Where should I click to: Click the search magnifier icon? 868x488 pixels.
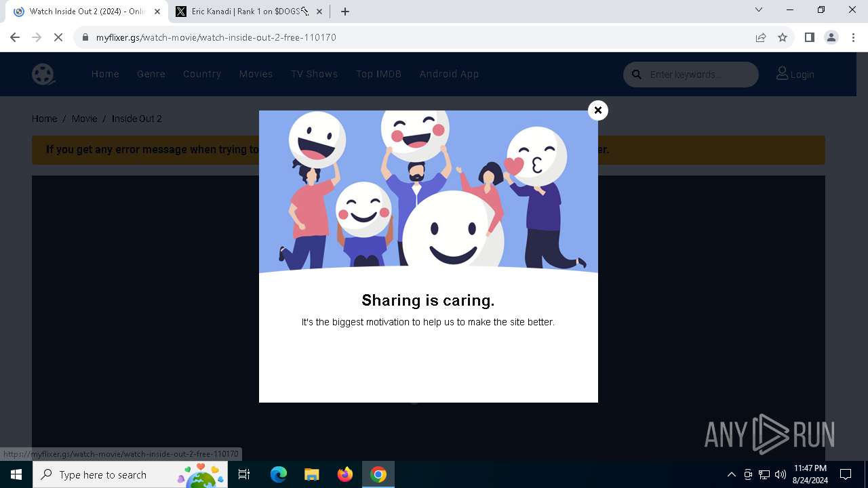point(637,75)
